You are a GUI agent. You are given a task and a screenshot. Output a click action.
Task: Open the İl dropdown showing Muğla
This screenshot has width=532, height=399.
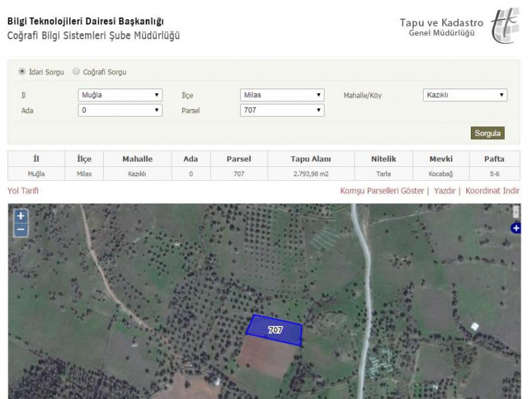pyautogui.click(x=120, y=95)
